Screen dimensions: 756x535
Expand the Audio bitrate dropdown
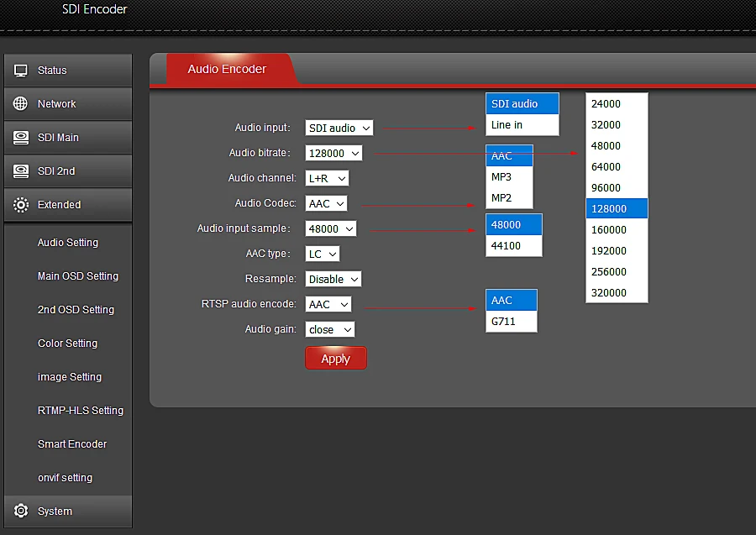coord(333,153)
